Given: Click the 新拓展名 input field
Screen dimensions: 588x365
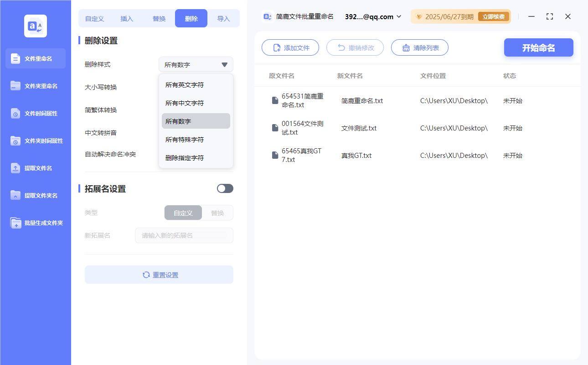Looking at the screenshot, I should coord(184,235).
